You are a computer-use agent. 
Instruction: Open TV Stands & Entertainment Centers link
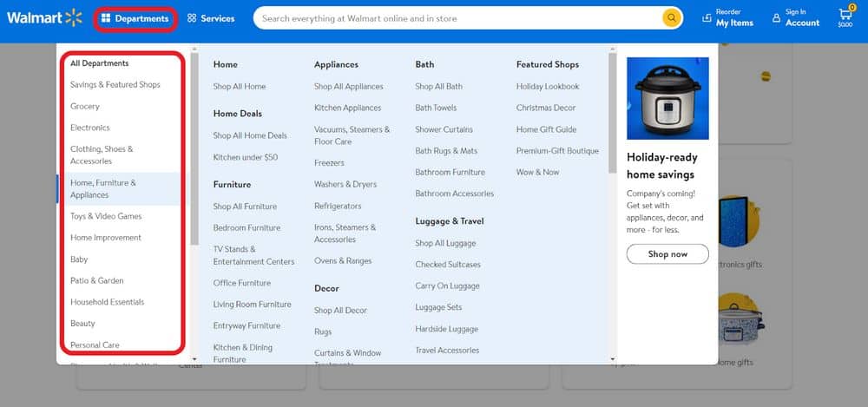(253, 255)
